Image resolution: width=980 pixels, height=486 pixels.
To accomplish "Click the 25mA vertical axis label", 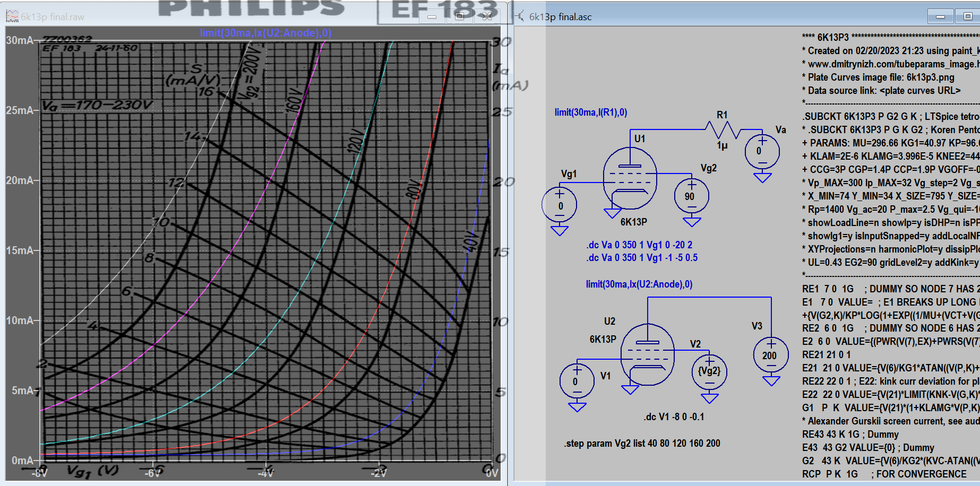I will [20, 110].
